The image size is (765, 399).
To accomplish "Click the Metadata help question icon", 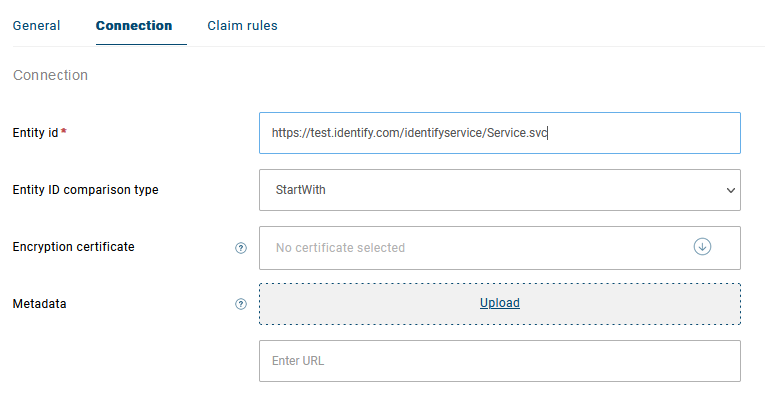I will coord(241,304).
